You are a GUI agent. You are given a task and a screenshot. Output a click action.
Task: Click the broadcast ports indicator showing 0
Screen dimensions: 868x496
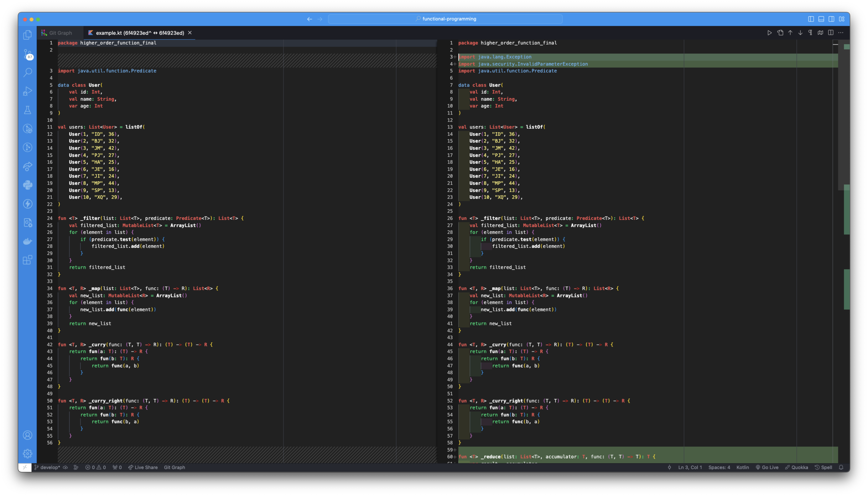pyautogui.click(x=117, y=467)
